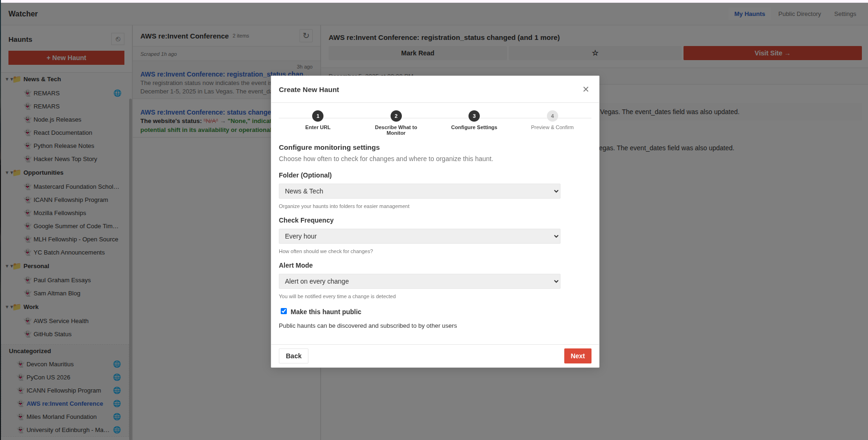Click globe icon beside Miles Morland Foundation

(117, 417)
